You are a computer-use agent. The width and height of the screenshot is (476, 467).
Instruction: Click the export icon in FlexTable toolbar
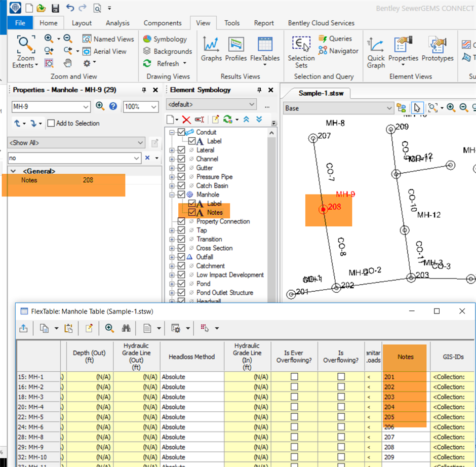(23, 328)
